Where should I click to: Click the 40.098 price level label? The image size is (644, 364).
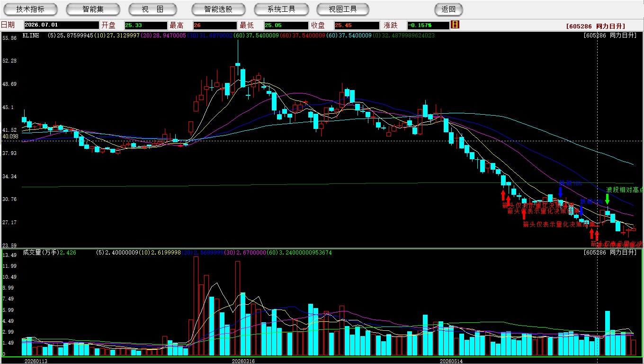[x=10, y=136]
